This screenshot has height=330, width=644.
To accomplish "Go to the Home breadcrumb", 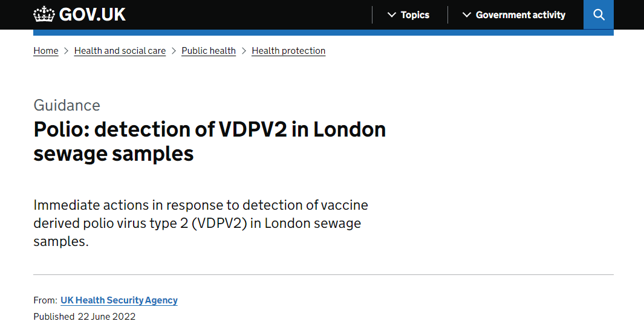I will click(x=45, y=51).
